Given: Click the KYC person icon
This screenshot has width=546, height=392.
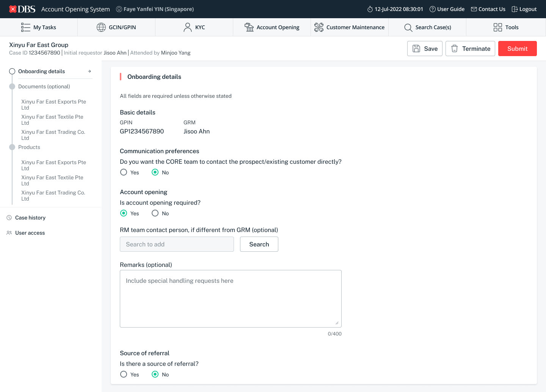Looking at the screenshot, I should [x=188, y=27].
